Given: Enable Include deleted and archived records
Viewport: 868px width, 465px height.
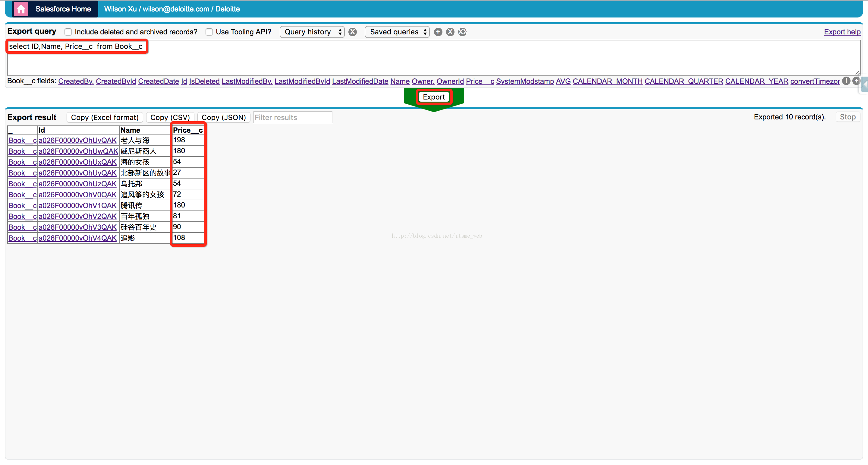Looking at the screenshot, I should point(68,32).
